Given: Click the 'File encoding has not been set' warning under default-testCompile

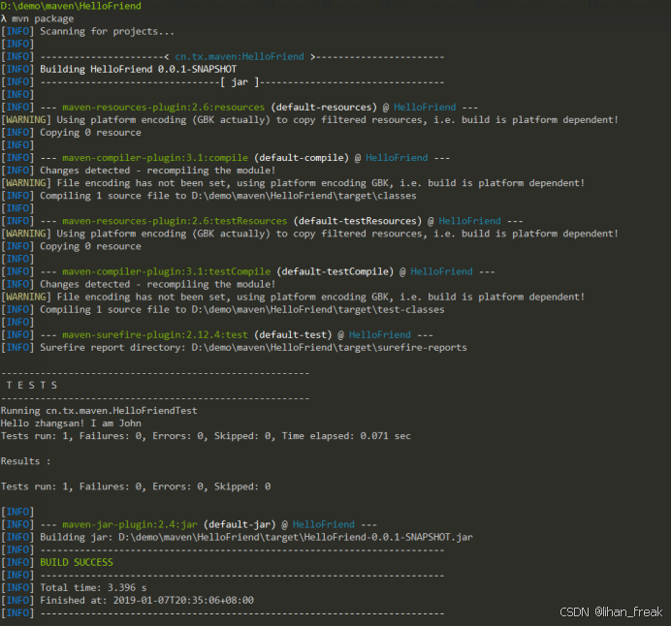Looking at the screenshot, I should pyautogui.click(x=321, y=297).
